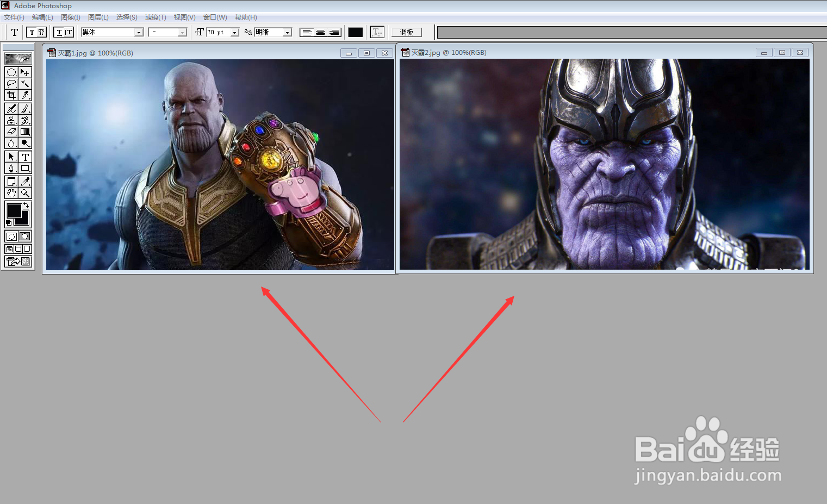The image size is (827, 504).
Task: Select the Crop tool
Action: tap(11, 95)
